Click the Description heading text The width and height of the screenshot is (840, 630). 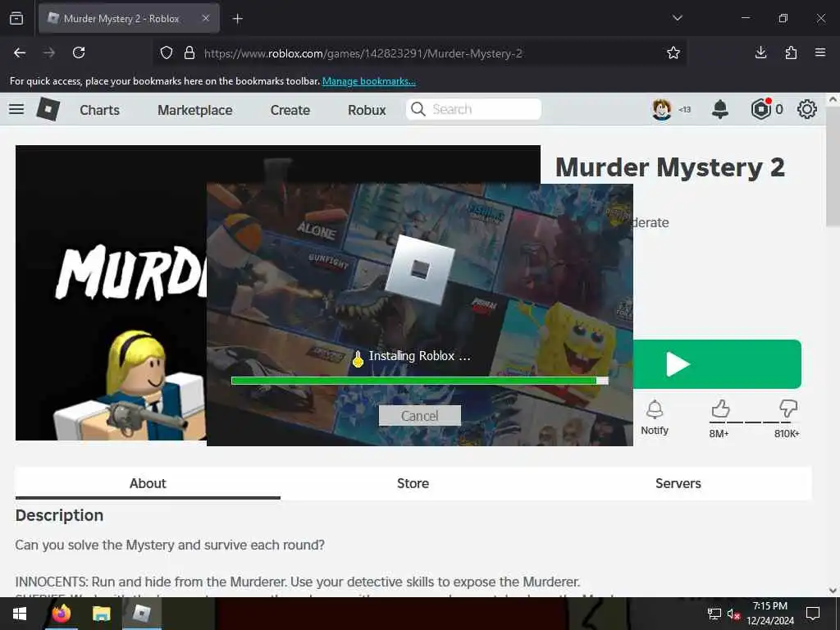click(x=59, y=515)
